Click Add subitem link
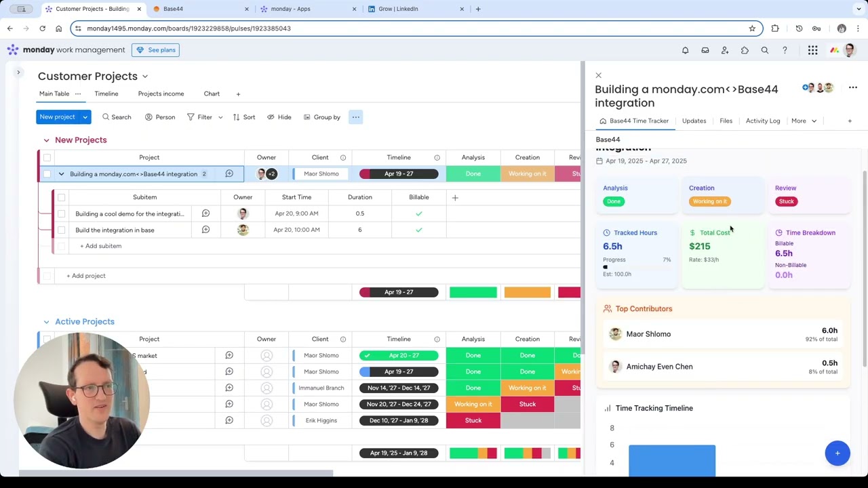Screen dimensions: 868x488 coord(100,246)
